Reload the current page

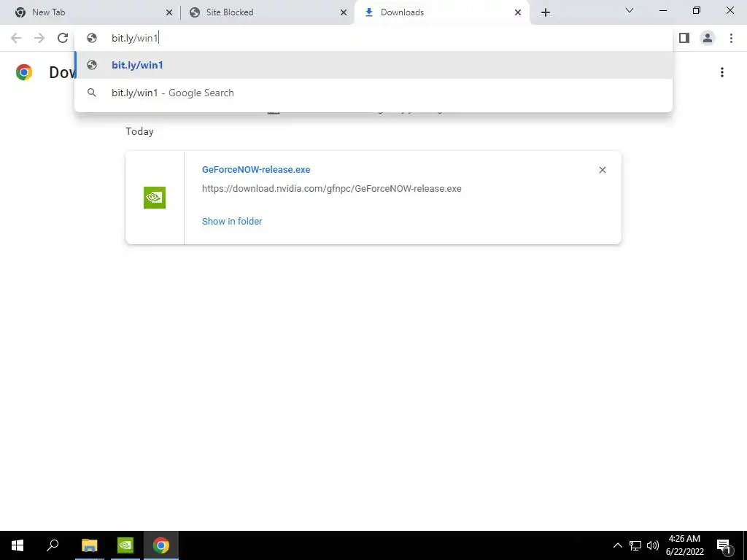pyautogui.click(x=63, y=38)
